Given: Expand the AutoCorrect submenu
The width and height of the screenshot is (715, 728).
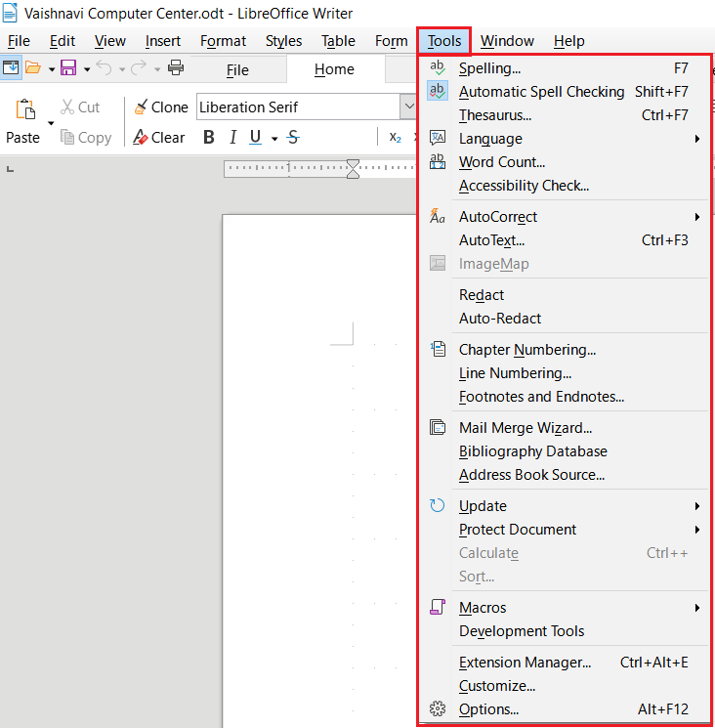Looking at the screenshot, I should pyautogui.click(x=565, y=217).
